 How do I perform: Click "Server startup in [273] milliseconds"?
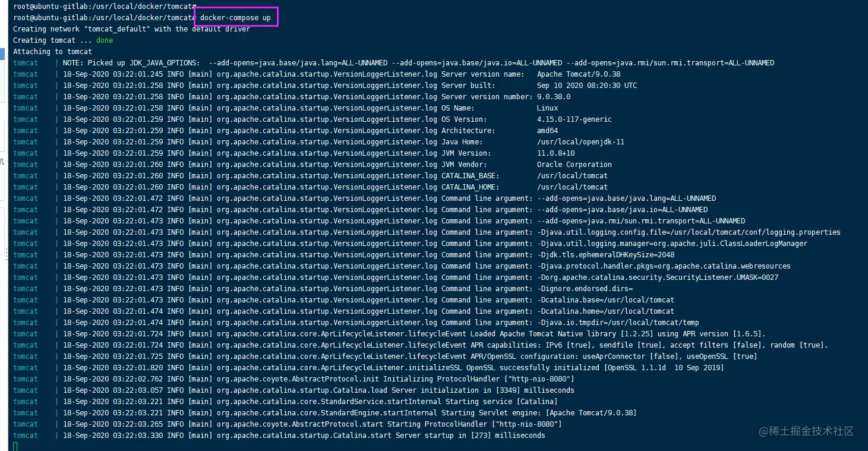pyautogui.click(x=470, y=436)
